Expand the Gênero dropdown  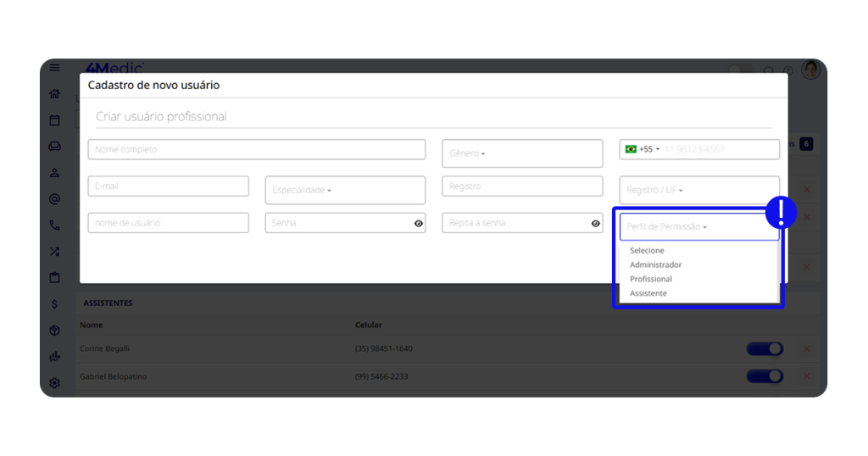pos(522,153)
